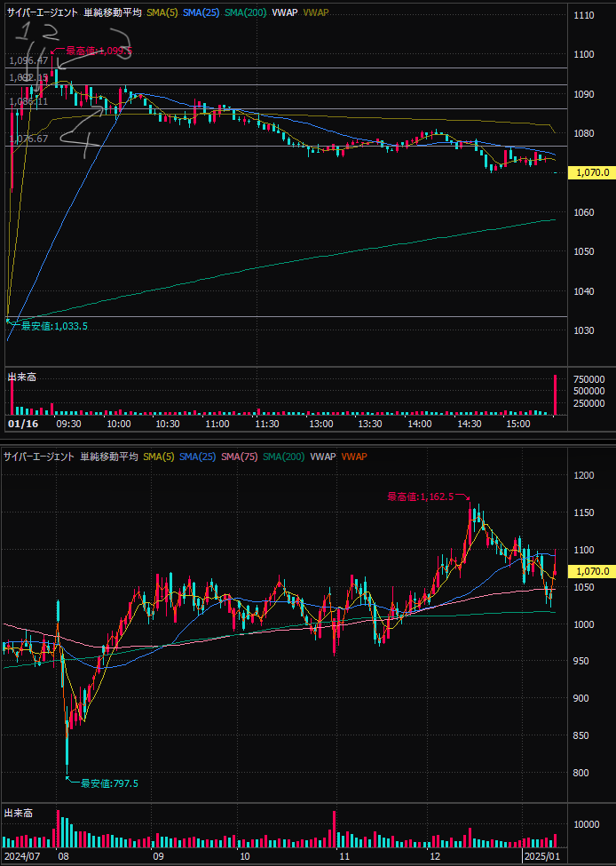Click the 最高値:1,162.5 high marker
Screen dimensions: 616x866
click(x=421, y=497)
